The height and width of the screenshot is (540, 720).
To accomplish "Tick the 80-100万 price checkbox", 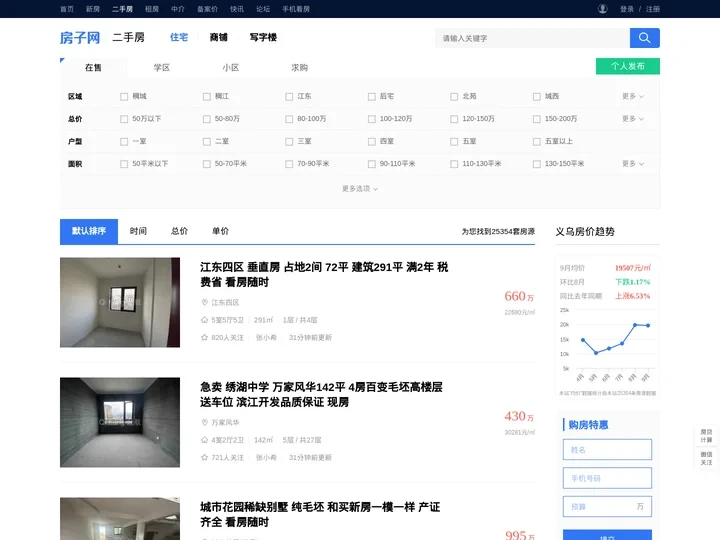I will (289, 119).
